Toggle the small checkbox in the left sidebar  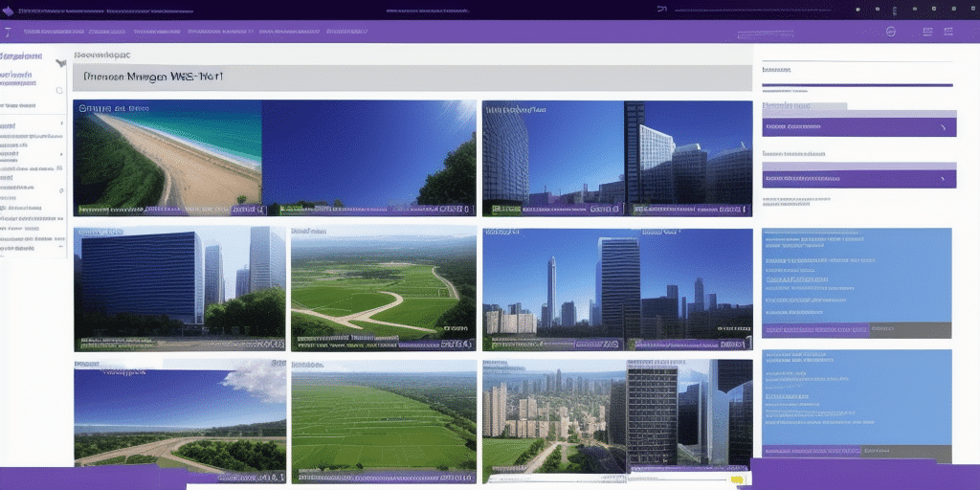click(59, 90)
